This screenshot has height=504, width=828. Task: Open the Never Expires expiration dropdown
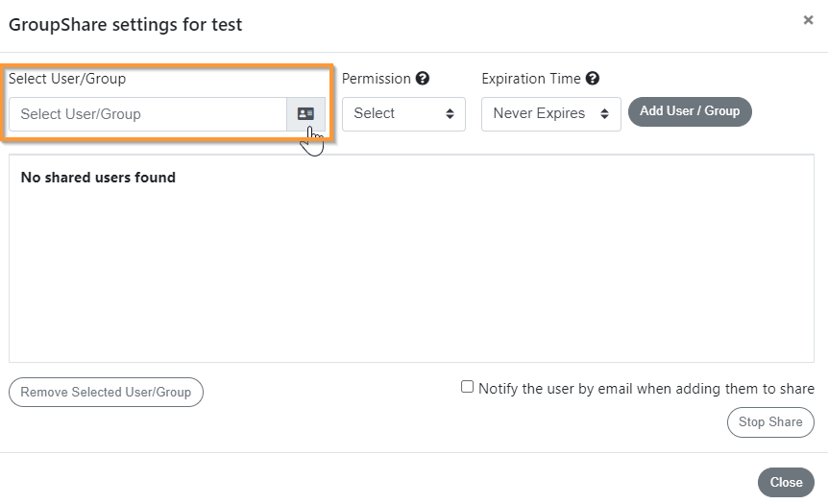[551, 114]
